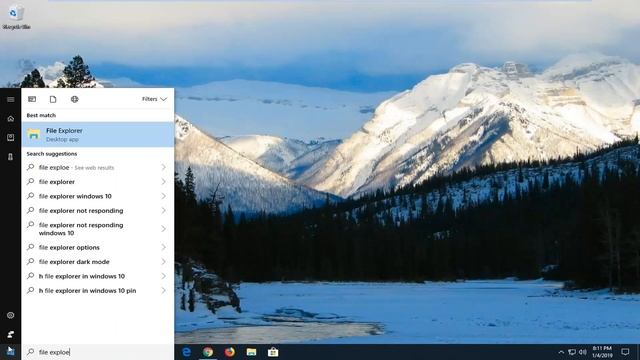640x360 pixels.
Task: Open File Explorer from taskbar
Action: click(x=251, y=352)
